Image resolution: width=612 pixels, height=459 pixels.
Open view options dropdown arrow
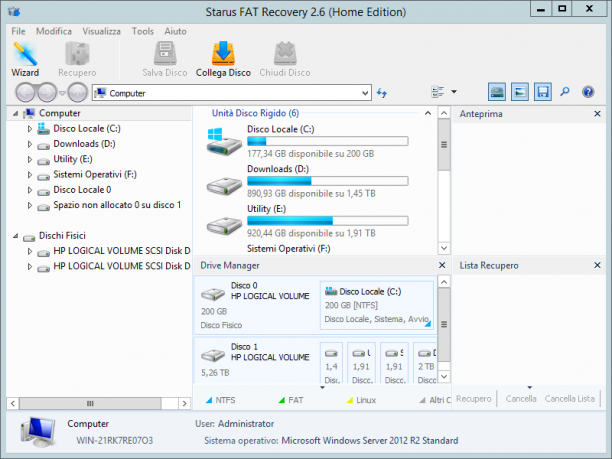(x=454, y=92)
